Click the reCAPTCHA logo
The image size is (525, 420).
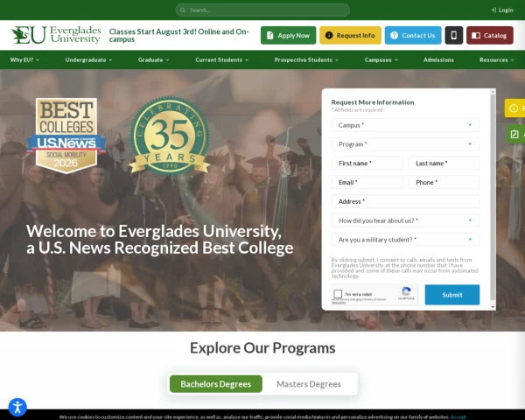tap(406, 291)
